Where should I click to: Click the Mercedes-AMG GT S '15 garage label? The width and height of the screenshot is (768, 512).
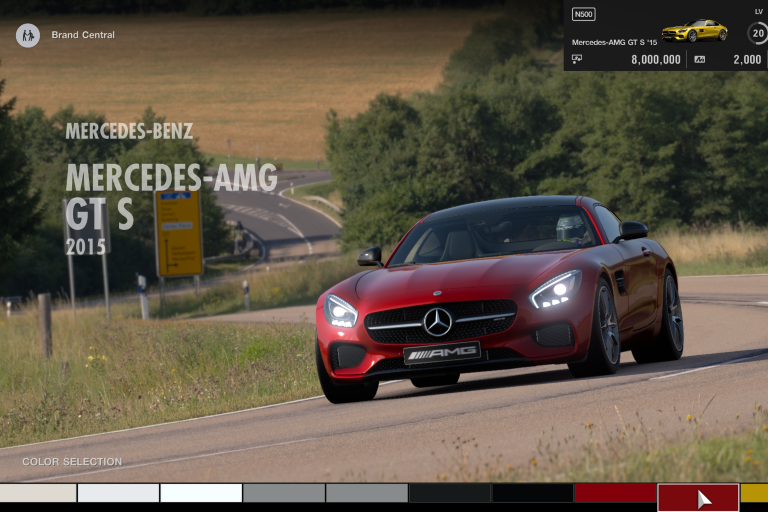coord(614,42)
